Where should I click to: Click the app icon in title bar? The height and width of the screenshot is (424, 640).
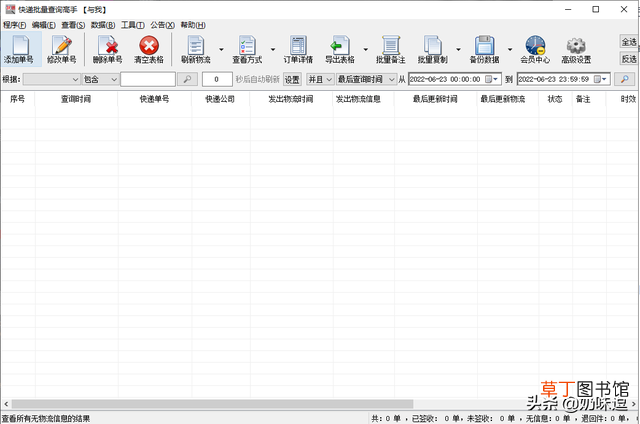(x=10, y=9)
